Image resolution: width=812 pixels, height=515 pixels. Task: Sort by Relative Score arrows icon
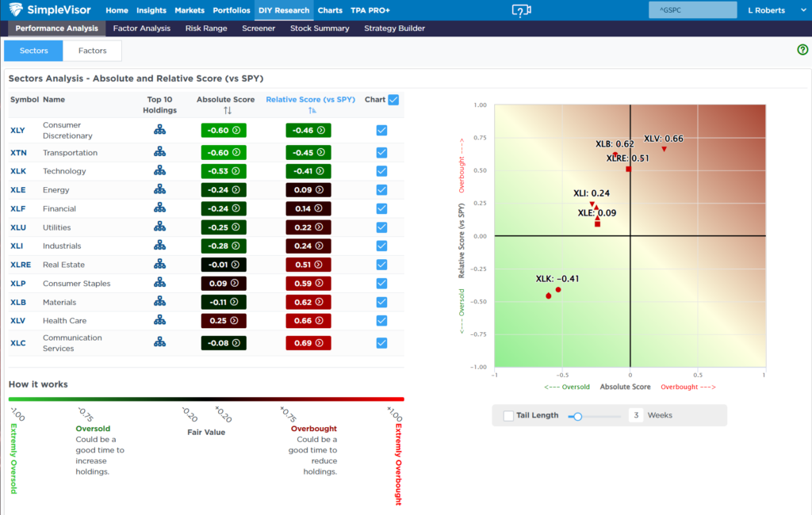(312, 110)
